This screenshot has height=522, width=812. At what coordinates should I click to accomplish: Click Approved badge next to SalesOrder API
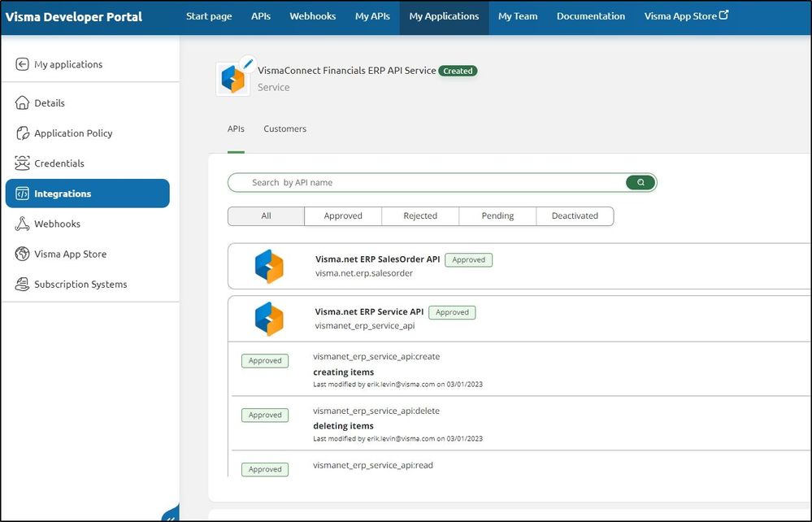click(469, 260)
